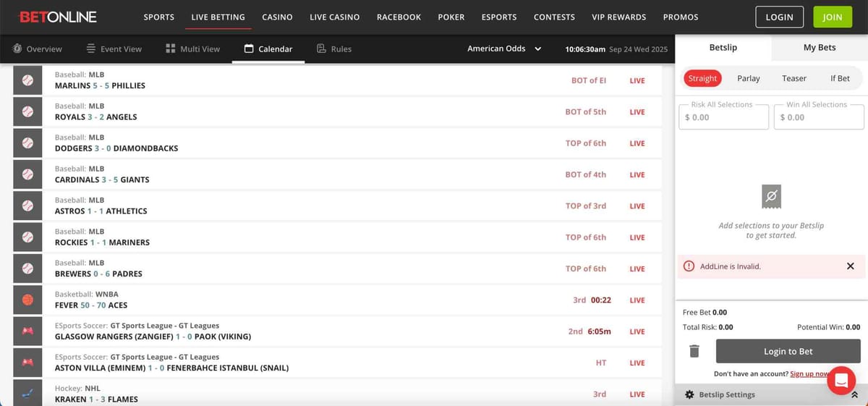Image resolution: width=868 pixels, height=406 pixels.
Task: Open the Fever vs Aces WNBA event
Action: [337, 300]
